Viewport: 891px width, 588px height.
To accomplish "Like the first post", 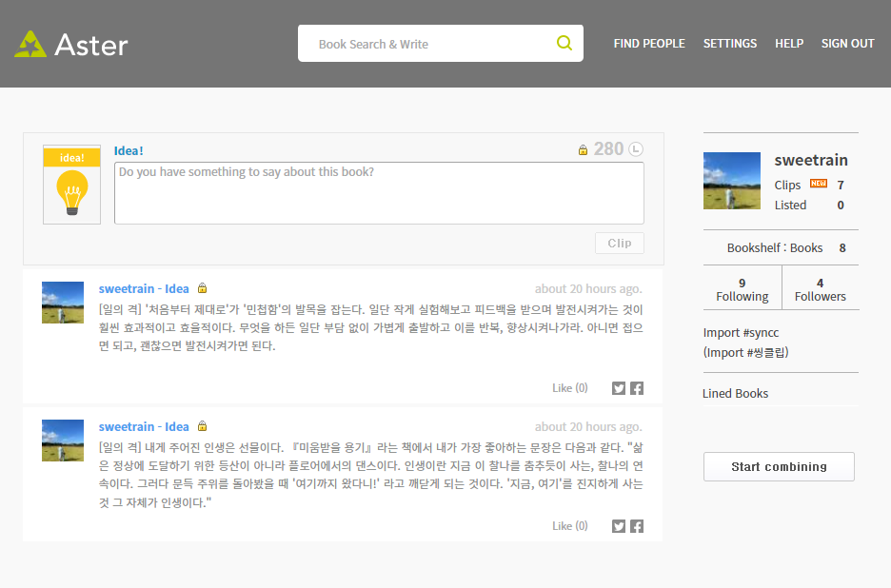I will click(570, 388).
